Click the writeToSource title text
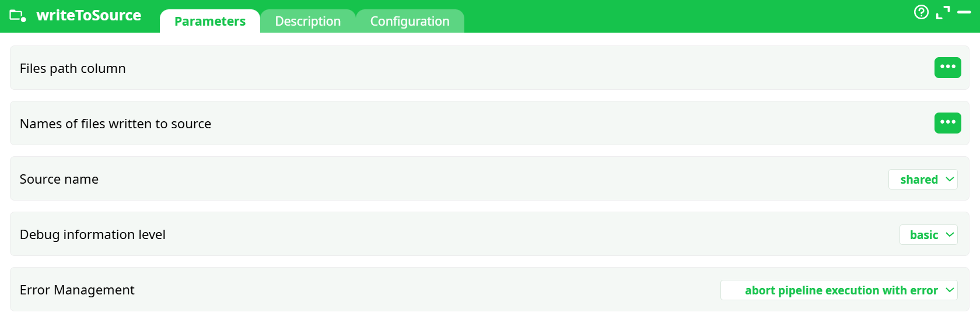This screenshot has height=316, width=980. point(89,16)
